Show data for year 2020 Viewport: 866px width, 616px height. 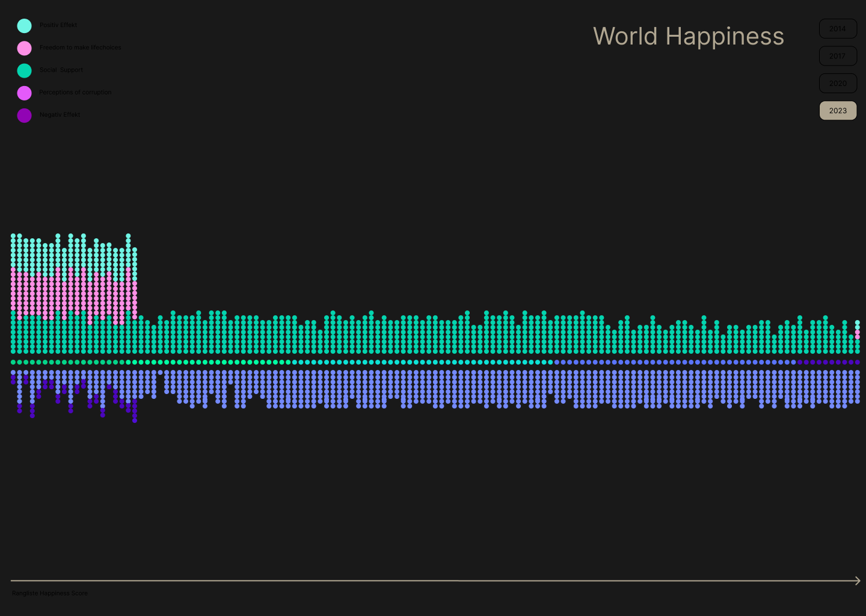tap(838, 83)
